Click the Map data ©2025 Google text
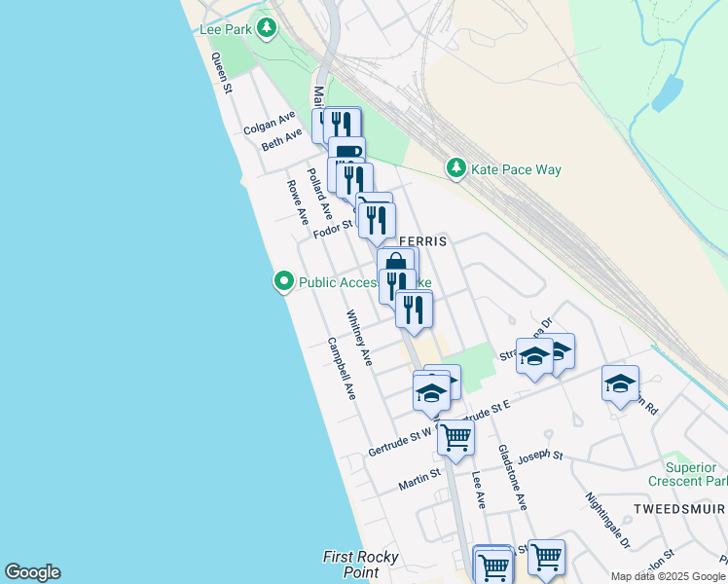 pos(668,577)
